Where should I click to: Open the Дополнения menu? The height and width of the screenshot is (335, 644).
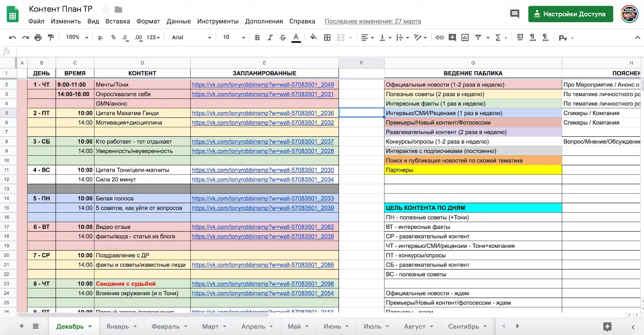pos(264,21)
